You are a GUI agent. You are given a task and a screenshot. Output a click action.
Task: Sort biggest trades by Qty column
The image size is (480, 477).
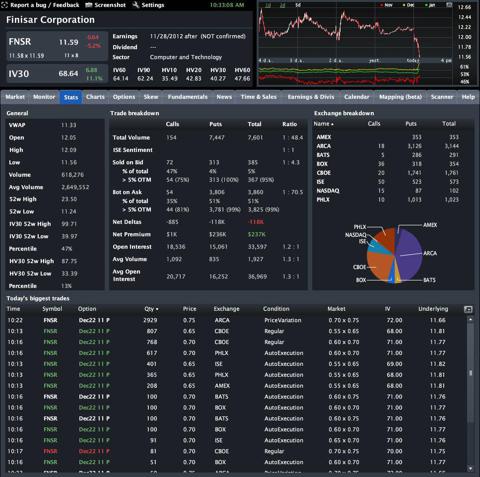click(x=151, y=309)
